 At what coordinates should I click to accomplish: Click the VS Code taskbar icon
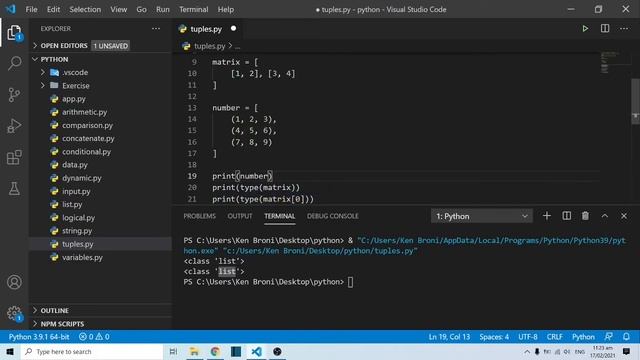(x=256, y=351)
